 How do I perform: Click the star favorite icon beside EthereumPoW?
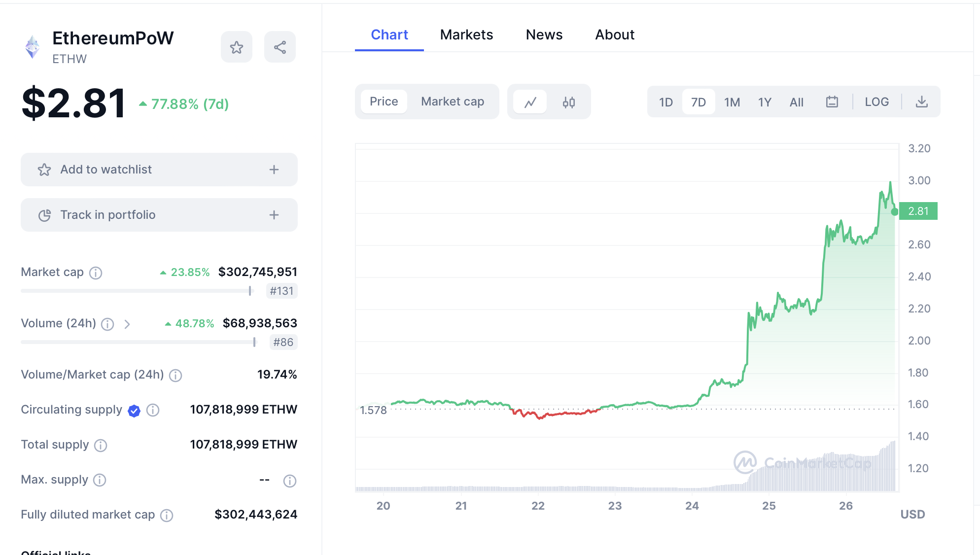click(x=237, y=47)
